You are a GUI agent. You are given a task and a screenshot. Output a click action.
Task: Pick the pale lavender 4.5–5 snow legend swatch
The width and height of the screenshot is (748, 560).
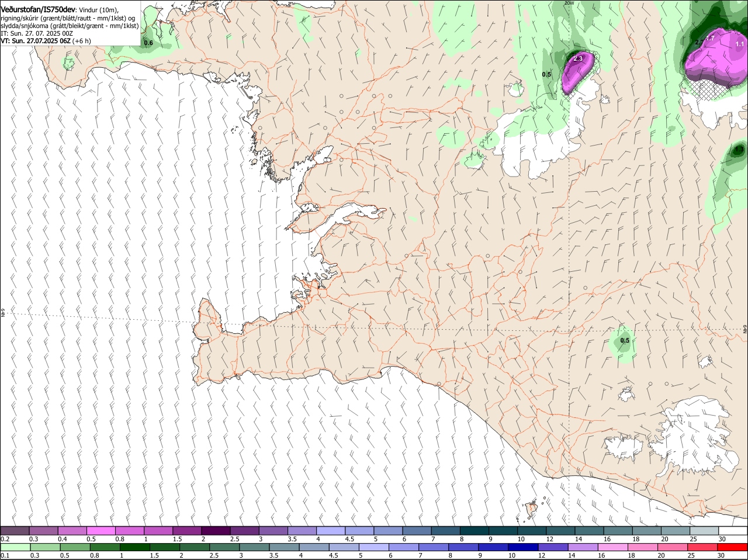coord(359,530)
